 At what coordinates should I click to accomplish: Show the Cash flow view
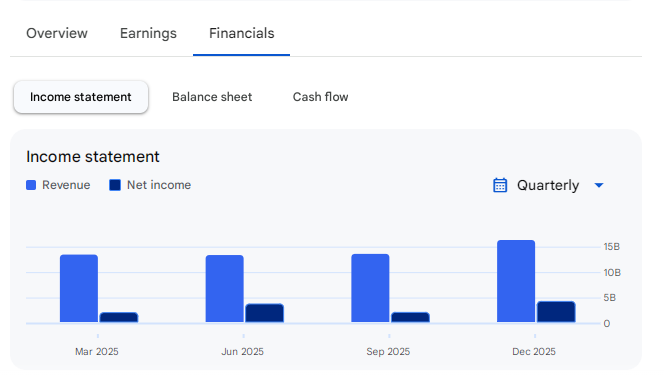click(x=321, y=97)
